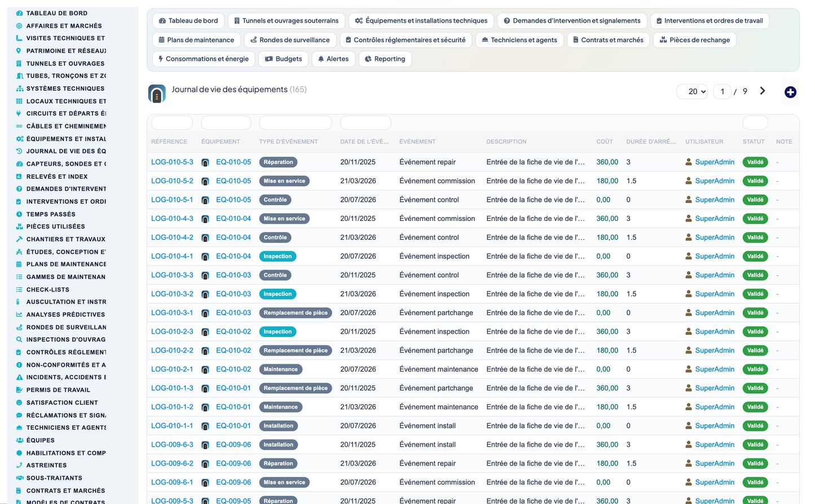This screenshot has width=815, height=504.
Task: Open Alertes via its bell icon
Action: (x=321, y=59)
